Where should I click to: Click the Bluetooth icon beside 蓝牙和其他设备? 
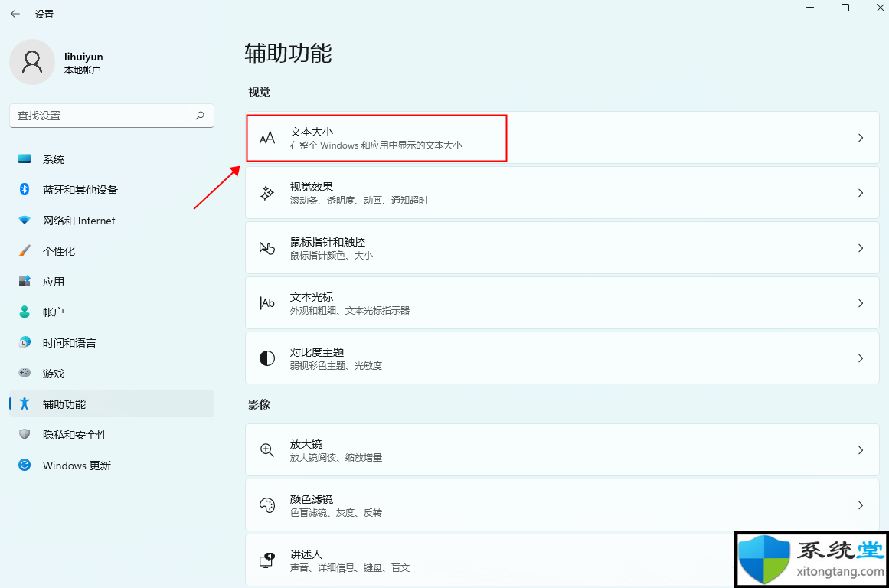tap(25, 189)
